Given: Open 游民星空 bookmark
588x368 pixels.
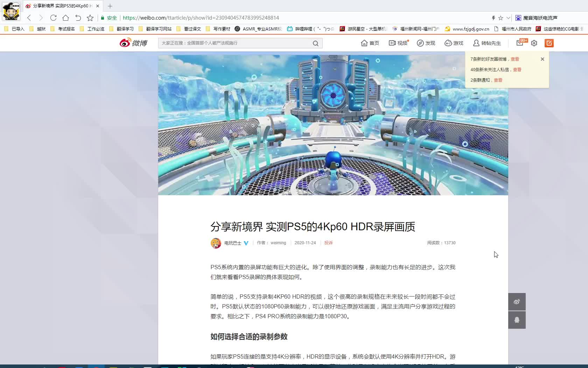Looking at the screenshot, I should tap(363, 29).
